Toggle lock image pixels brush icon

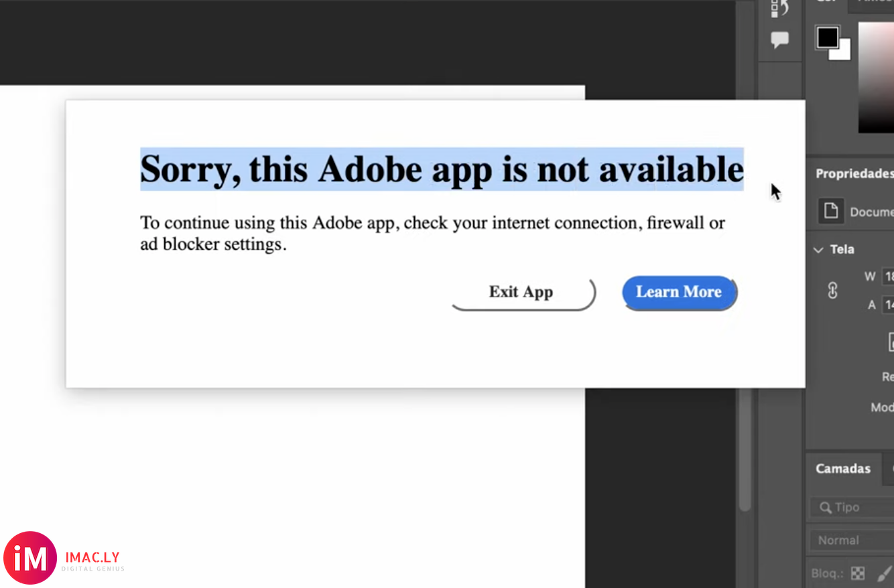pyautogui.click(x=886, y=573)
